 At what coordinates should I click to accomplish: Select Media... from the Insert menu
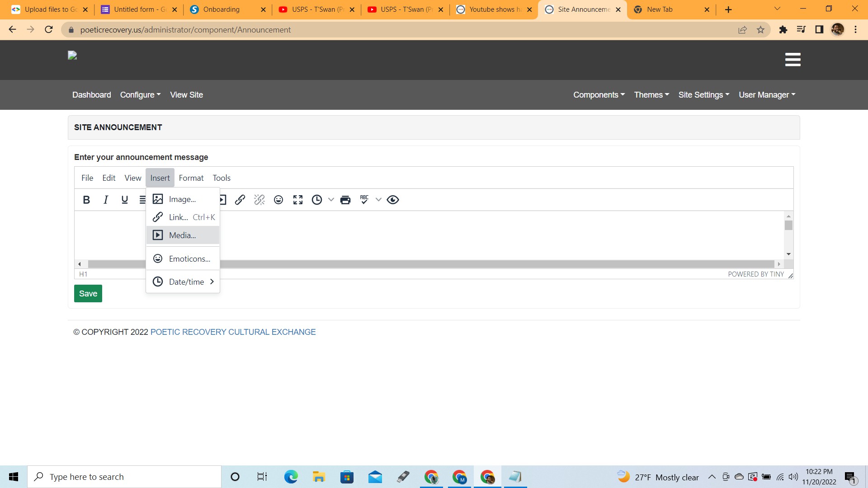coord(183,235)
